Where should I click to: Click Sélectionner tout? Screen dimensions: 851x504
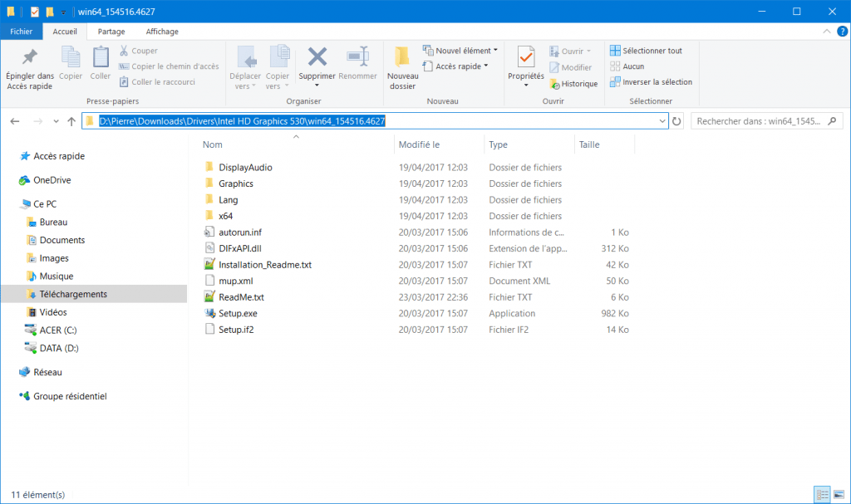coord(646,51)
